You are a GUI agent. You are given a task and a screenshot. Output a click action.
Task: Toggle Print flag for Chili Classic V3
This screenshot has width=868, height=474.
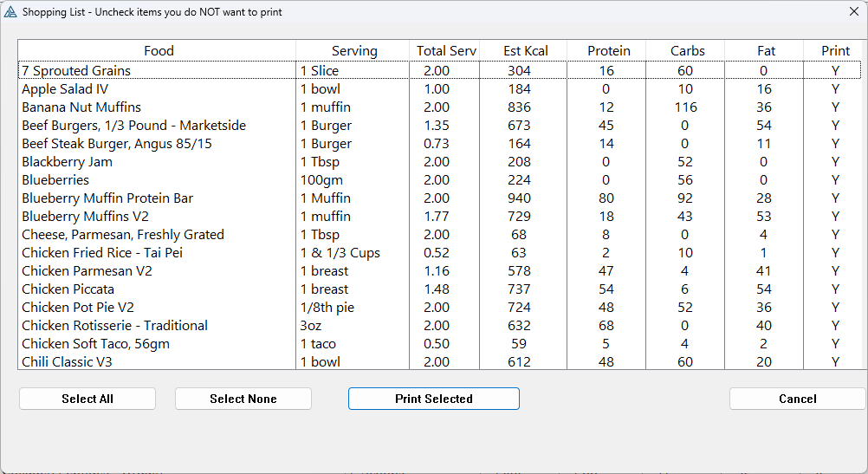(x=835, y=362)
